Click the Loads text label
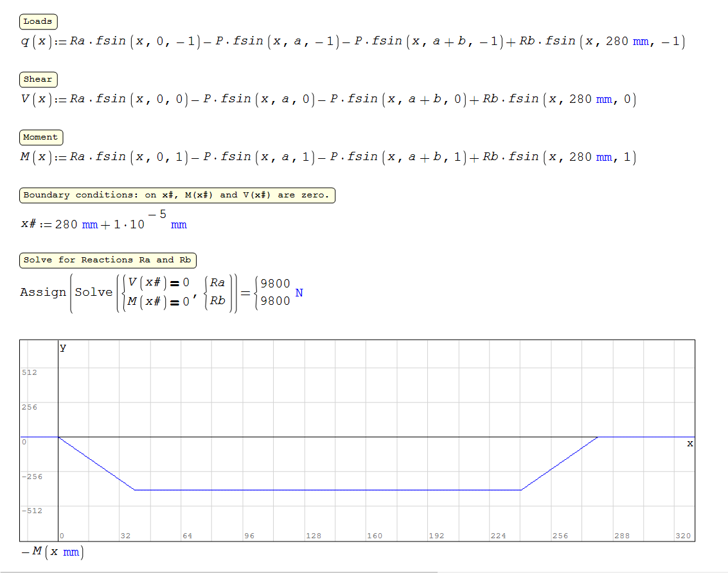This screenshot has width=728, height=573. [x=38, y=22]
